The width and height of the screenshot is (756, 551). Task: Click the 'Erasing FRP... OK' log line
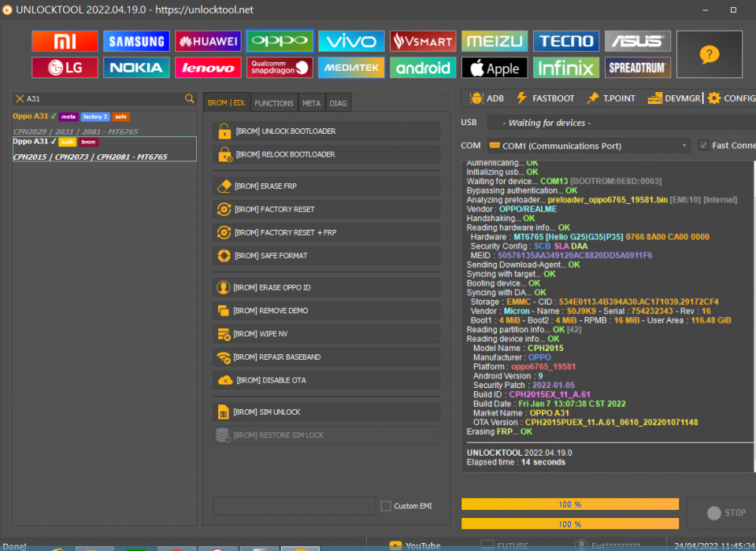coord(499,431)
